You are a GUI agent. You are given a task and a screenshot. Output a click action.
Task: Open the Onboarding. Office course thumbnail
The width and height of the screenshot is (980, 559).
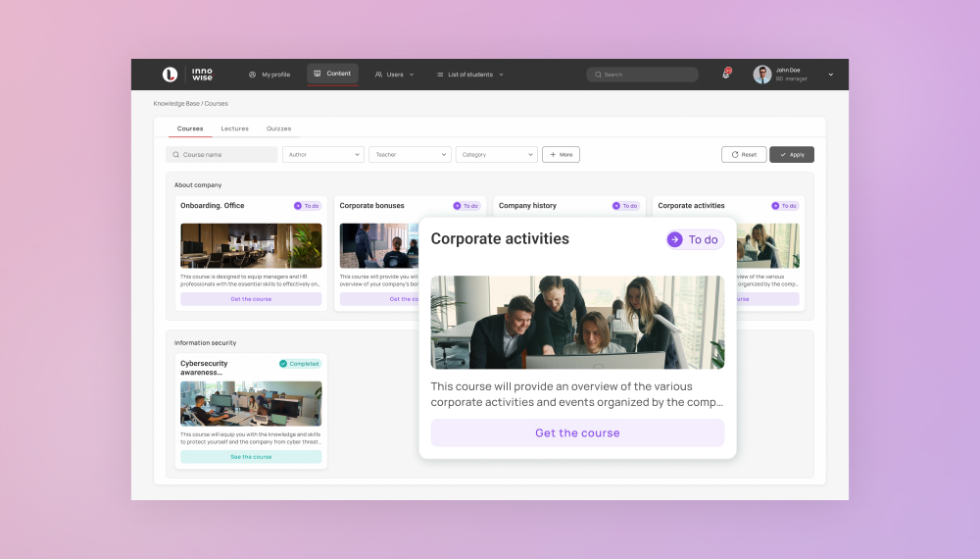[251, 246]
